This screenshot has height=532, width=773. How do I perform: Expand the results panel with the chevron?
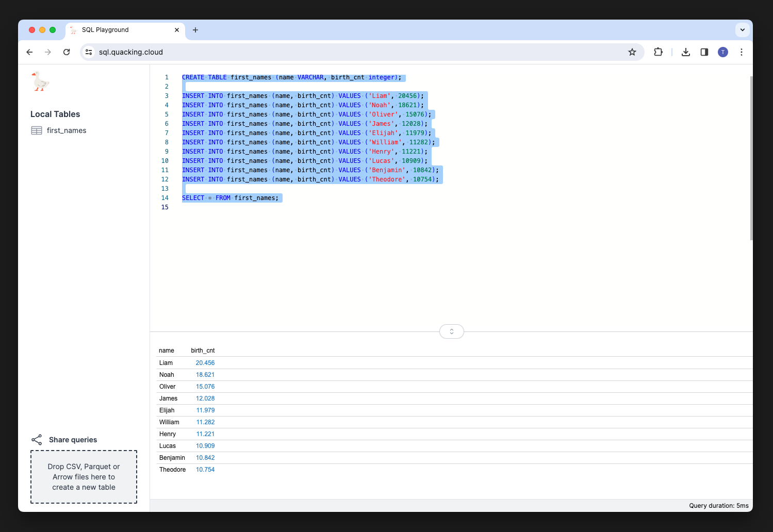pos(451,331)
